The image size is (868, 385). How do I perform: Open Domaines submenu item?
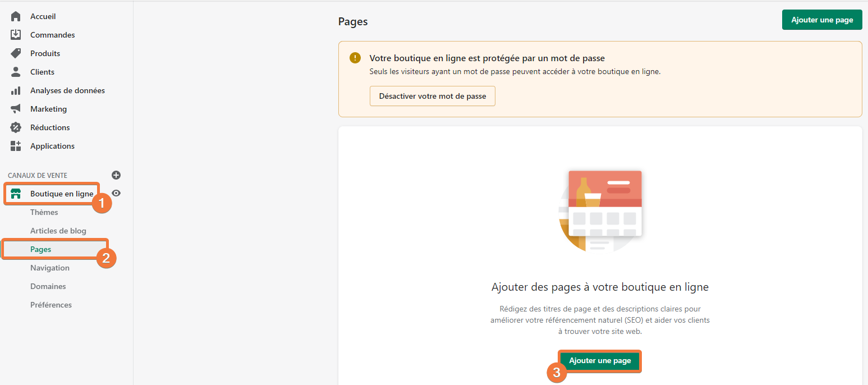[x=48, y=286]
